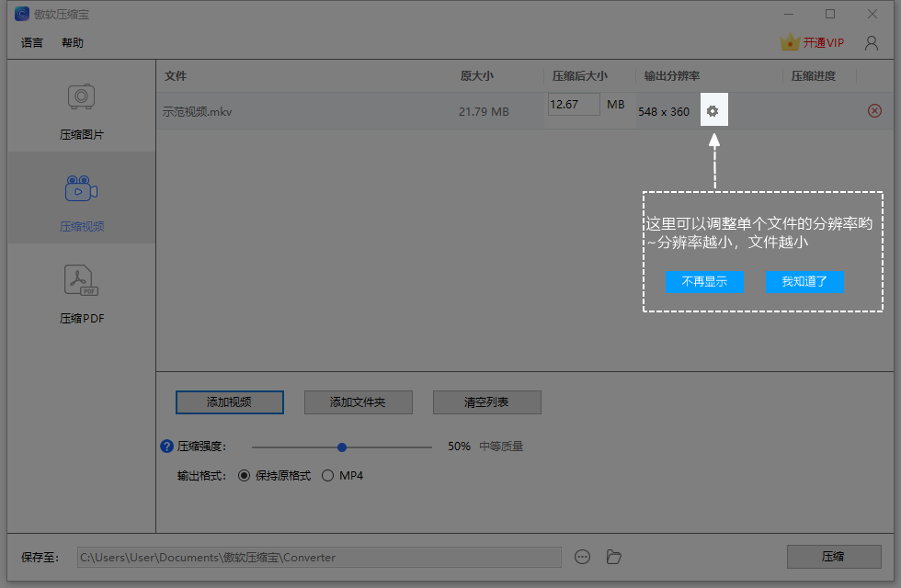This screenshot has width=901, height=588.
Task: Select the MP4 output format option
Action: (328, 476)
